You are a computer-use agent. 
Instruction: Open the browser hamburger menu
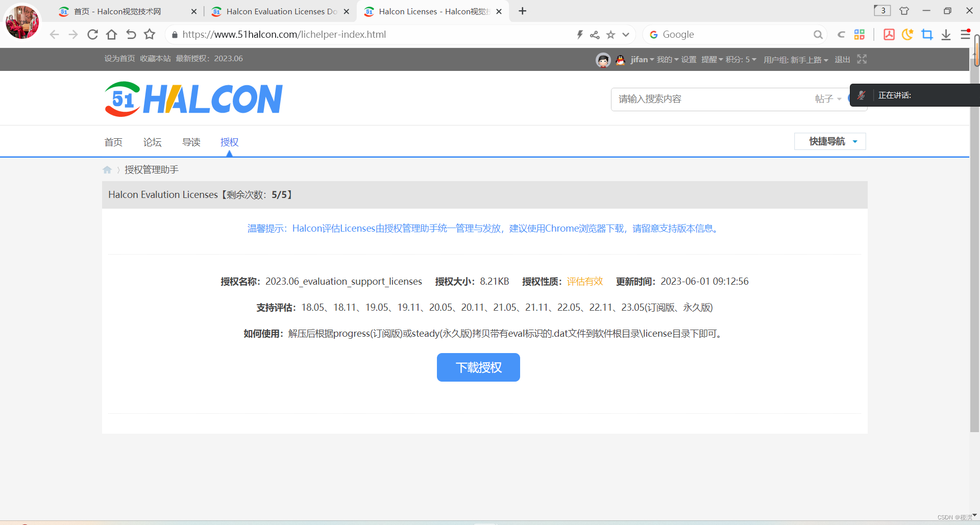tap(965, 35)
